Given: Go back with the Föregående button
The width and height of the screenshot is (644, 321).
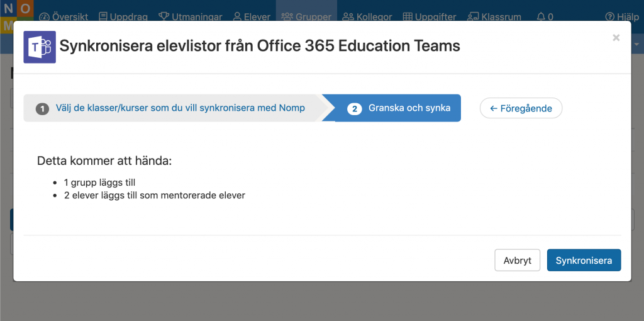Looking at the screenshot, I should pos(521,108).
